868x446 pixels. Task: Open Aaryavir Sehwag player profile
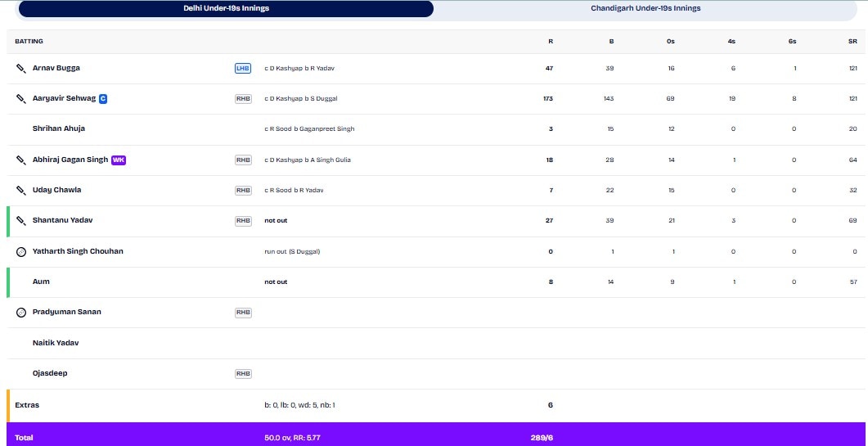coord(64,98)
